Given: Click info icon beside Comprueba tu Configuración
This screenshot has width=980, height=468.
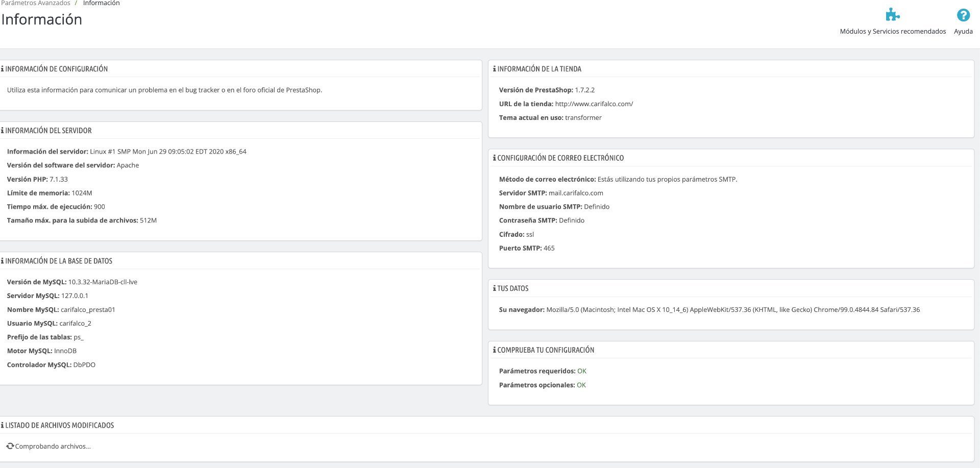Looking at the screenshot, I should (x=494, y=350).
